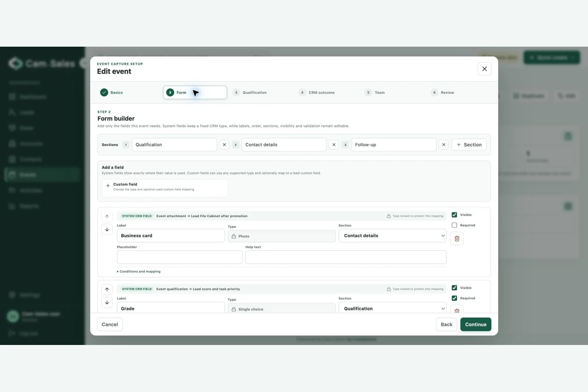
Task: Expand Conditions and mapping
Action: click(x=139, y=271)
